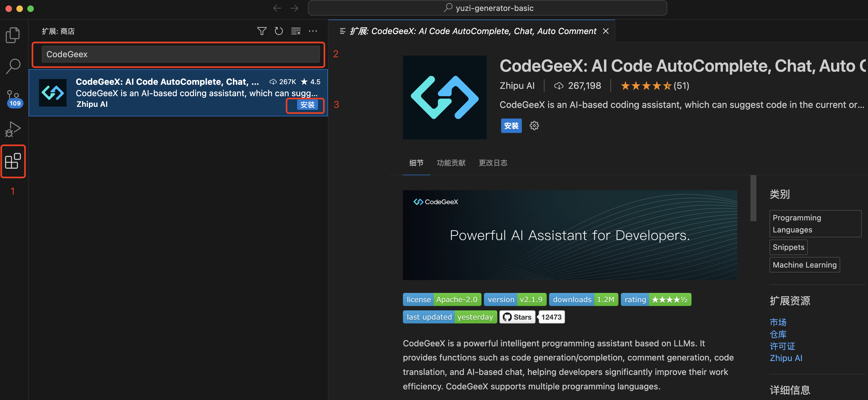Open extensions view more actions menu
The image size is (868, 400).
pos(313,31)
